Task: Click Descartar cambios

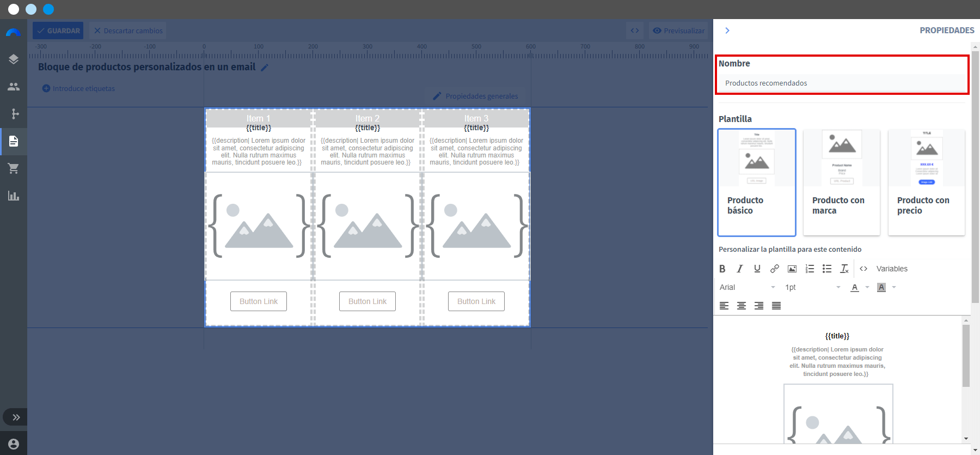Action: pos(128,31)
